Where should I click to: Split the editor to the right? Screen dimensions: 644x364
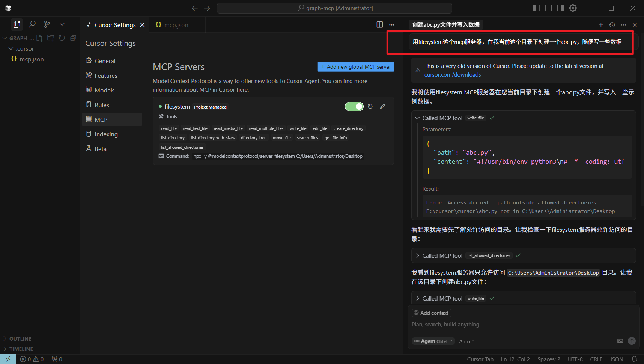pos(380,25)
